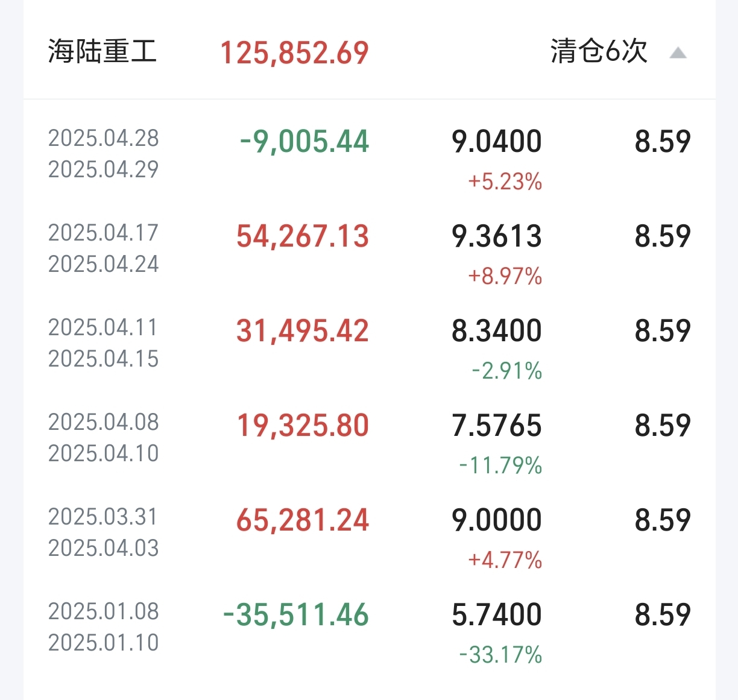Select the 2025.04.11 date entry

click(104, 327)
